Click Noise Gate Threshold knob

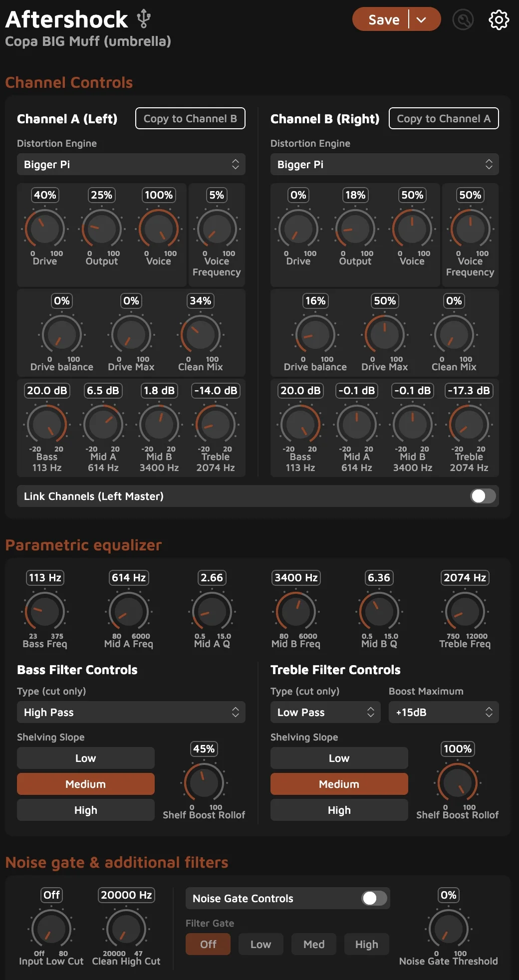[x=449, y=928]
